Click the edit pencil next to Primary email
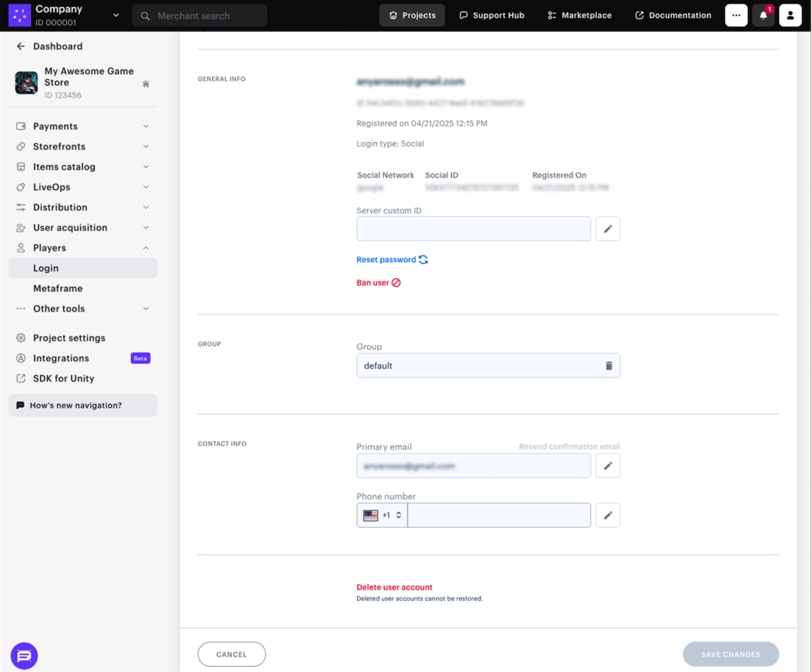This screenshot has width=811, height=672. pyautogui.click(x=608, y=465)
